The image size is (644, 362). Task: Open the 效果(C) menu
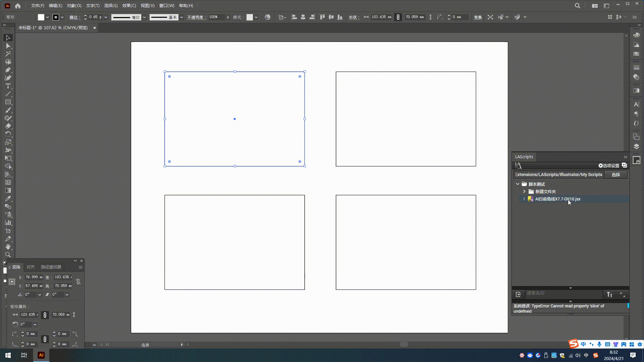(129, 6)
